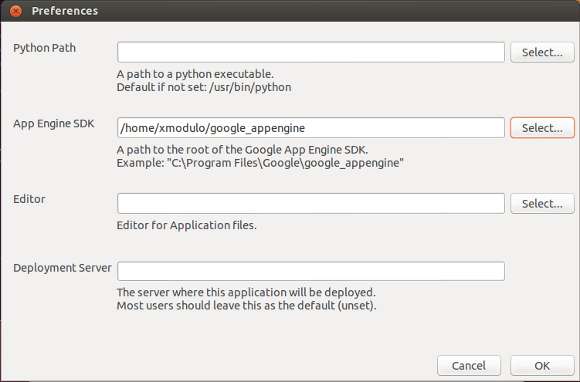Click the 'Most users should leave this' note
580x382 pixels.
click(246, 306)
